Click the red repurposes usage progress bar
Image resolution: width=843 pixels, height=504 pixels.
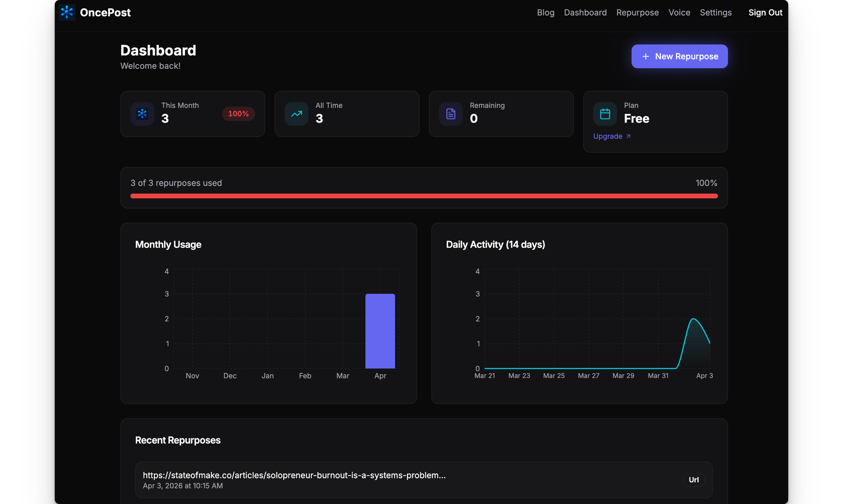point(424,196)
